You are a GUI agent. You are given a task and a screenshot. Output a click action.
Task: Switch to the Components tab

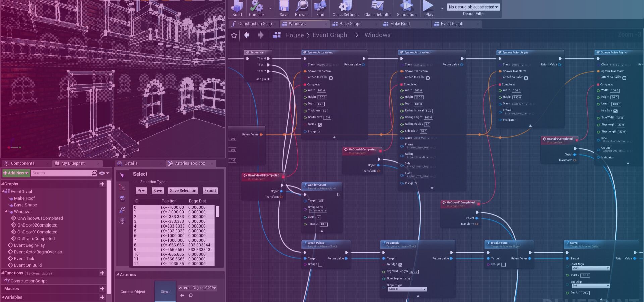[x=22, y=163]
